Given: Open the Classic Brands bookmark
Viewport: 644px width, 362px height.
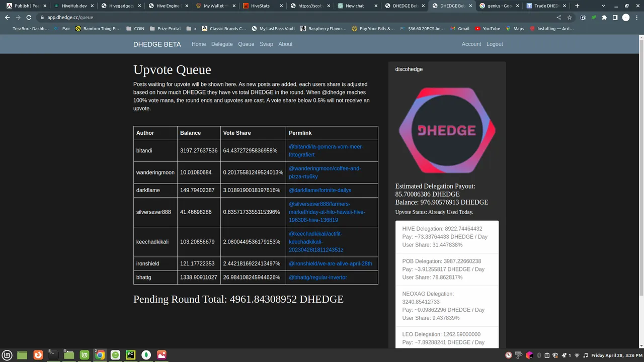Looking at the screenshot, I should (x=224, y=29).
